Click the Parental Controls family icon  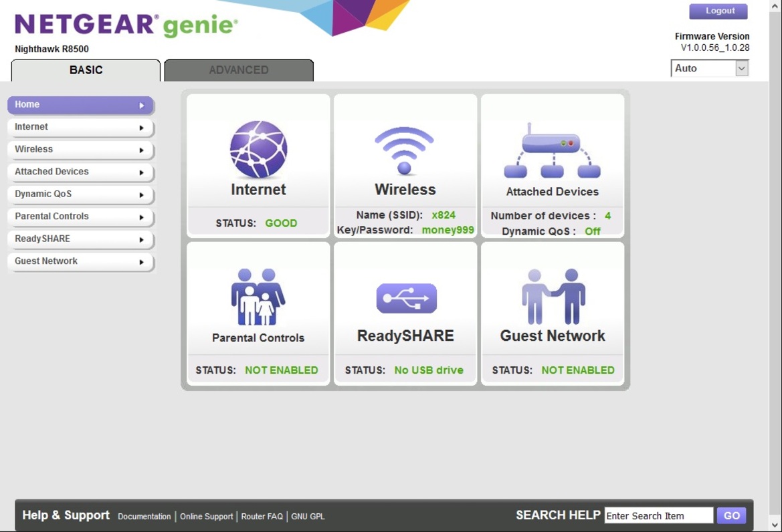click(258, 297)
